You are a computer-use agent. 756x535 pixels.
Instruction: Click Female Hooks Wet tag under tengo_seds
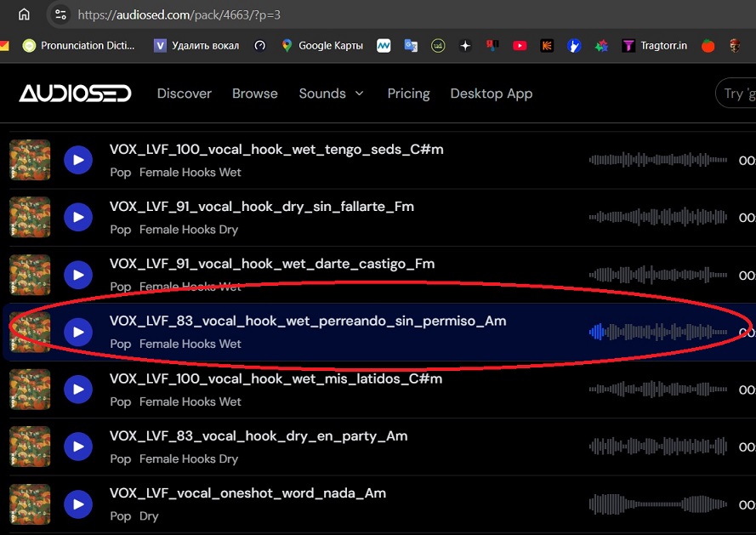tap(190, 172)
